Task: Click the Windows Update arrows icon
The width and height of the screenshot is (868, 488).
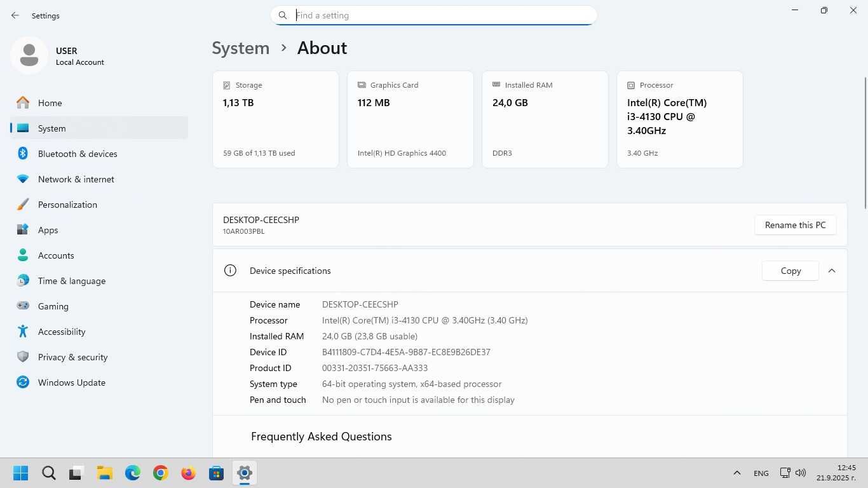Action: [23, 382]
